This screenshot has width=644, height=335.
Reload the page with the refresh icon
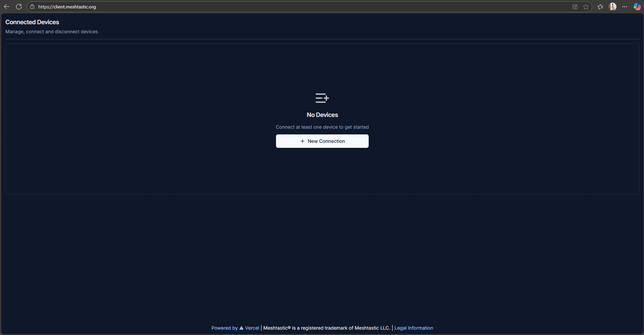(x=19, y=7)
